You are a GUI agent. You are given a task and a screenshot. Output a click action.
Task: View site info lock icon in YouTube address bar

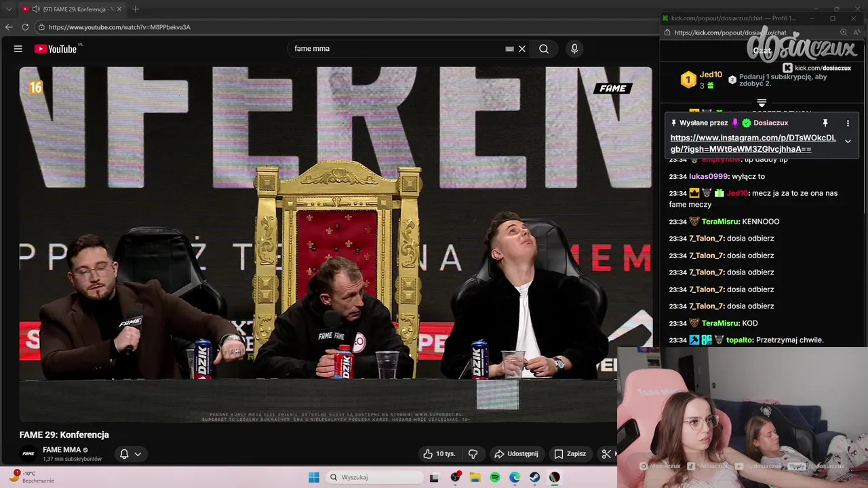[x=41, y=27]
